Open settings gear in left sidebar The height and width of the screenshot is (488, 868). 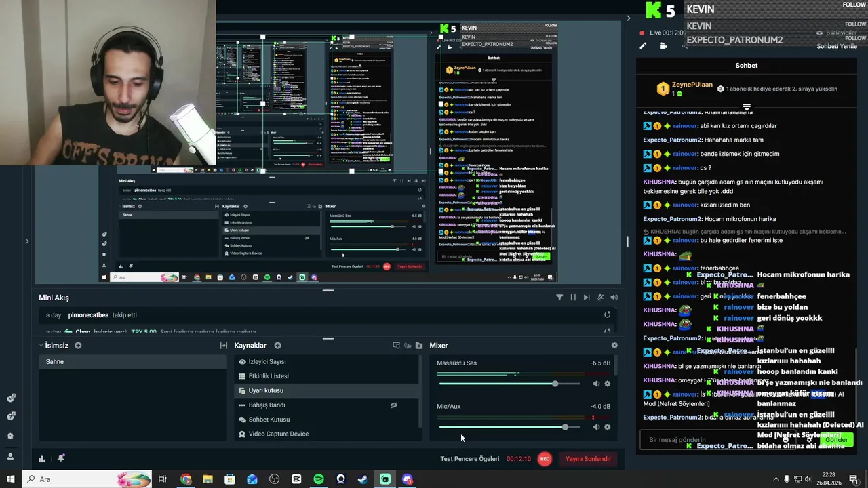(10, 436)
